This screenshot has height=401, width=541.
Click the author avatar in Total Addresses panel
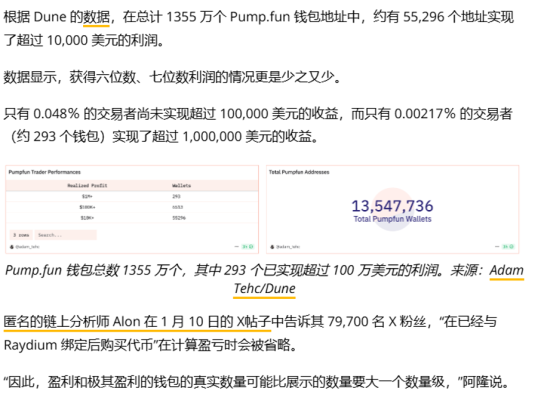pyautogui.click(x=272, y=247)
